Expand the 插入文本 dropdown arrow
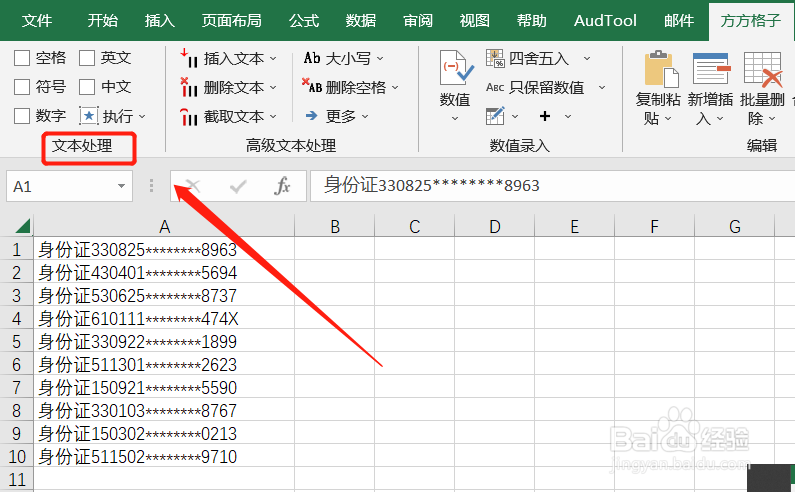795x492 pixels. pos(273,58)
